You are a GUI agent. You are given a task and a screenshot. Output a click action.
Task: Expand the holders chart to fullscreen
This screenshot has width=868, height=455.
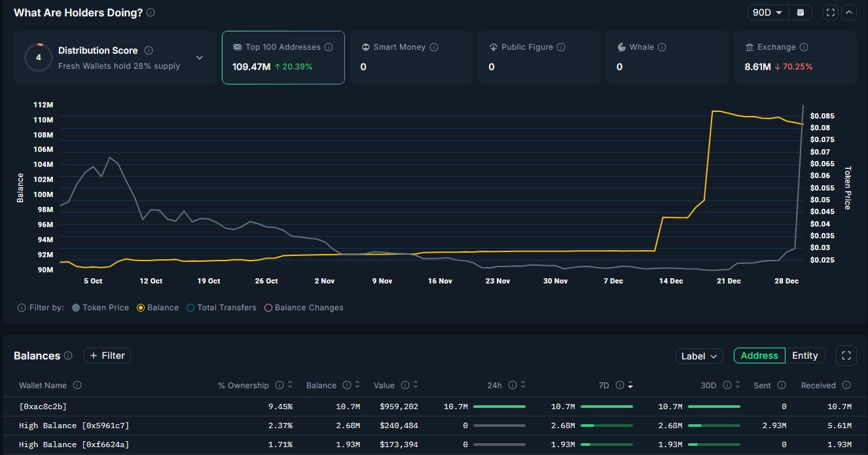831,12
